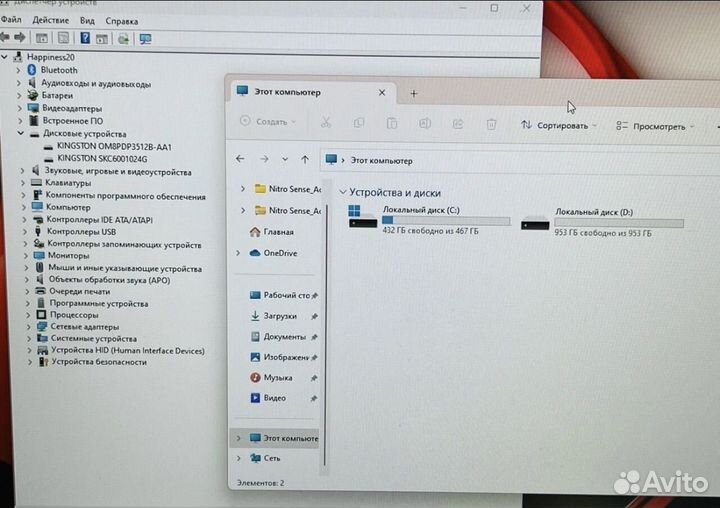Click the forward arrow in Device Manager toolbar
Viewport: 720px width, 508px height.
[20, 37]
